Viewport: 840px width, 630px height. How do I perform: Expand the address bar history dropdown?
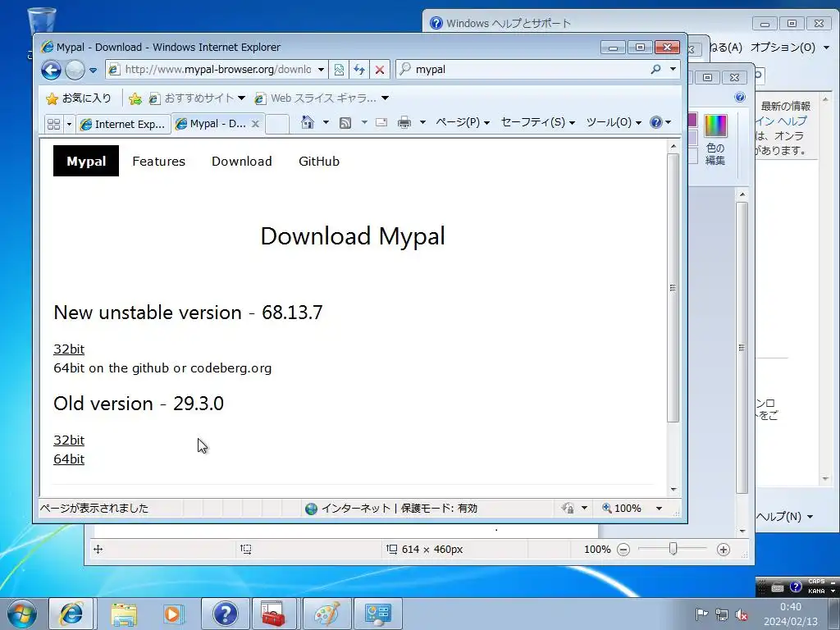(x=321, y=70)
